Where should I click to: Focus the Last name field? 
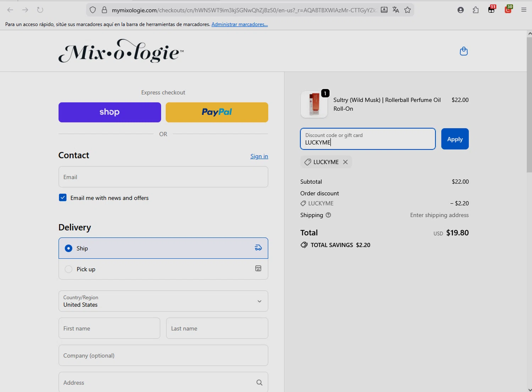[217, 328]
